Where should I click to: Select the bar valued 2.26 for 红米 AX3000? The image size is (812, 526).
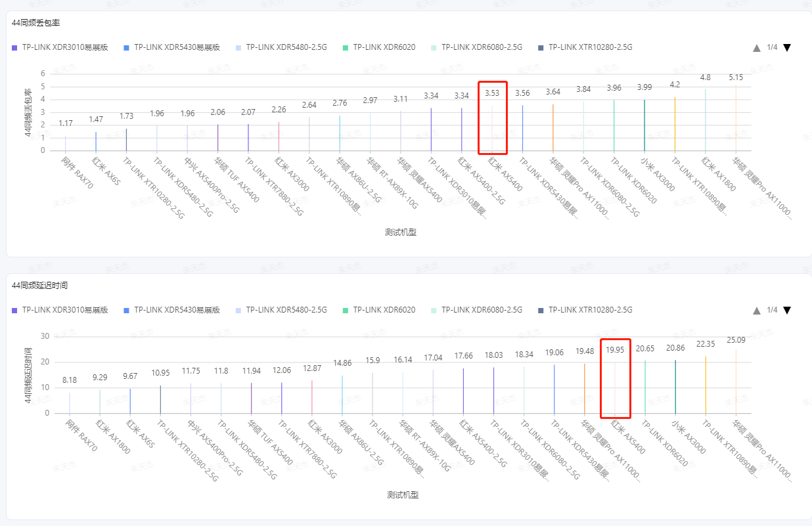[279, 136]
